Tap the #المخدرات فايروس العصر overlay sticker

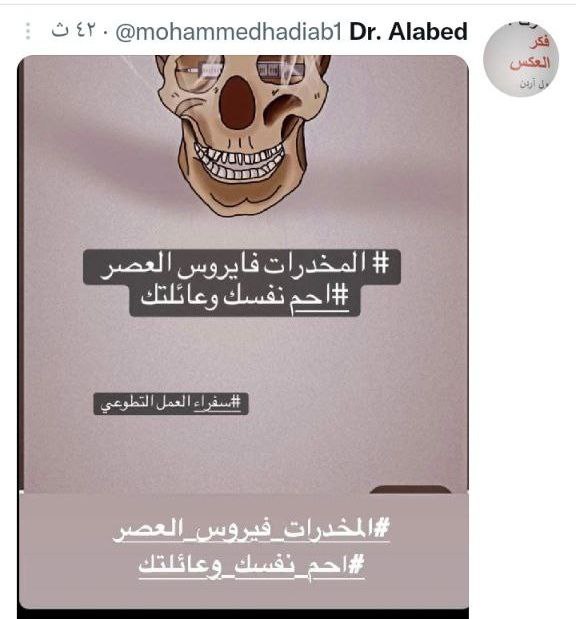[242, 266]
